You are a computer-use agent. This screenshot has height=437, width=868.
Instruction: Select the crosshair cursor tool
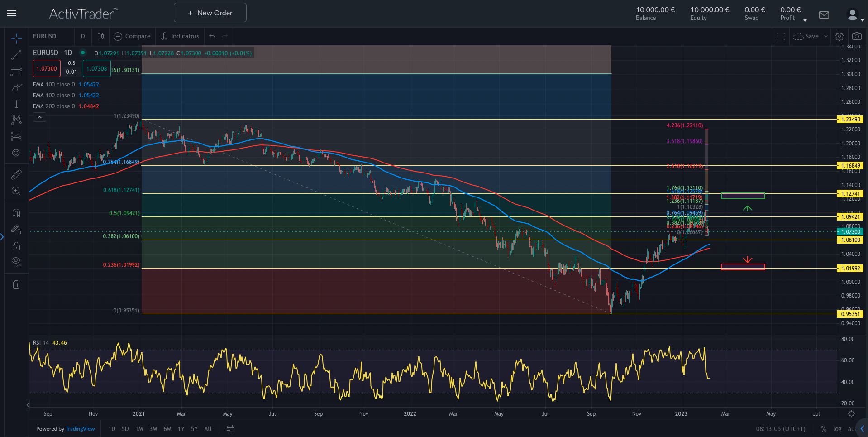tap(16, 38)
